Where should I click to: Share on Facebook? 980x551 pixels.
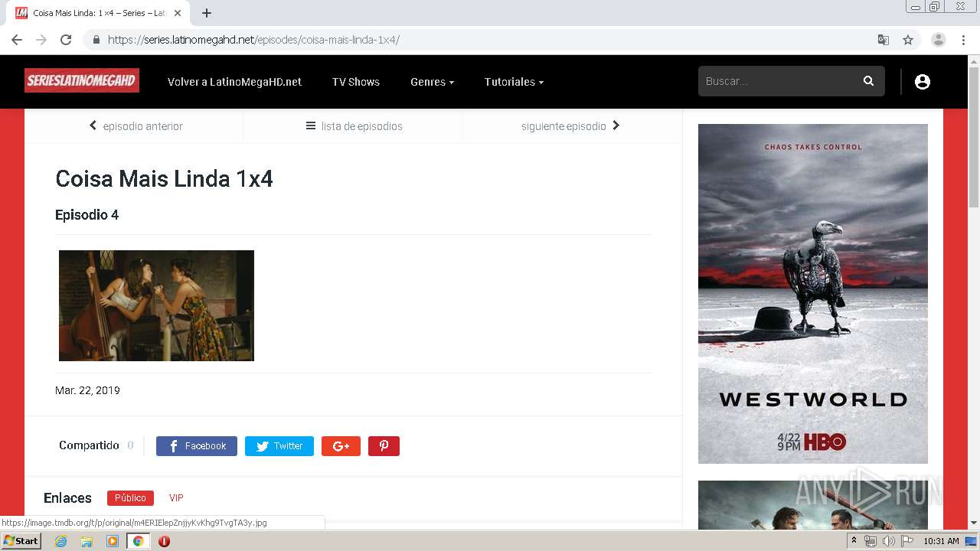(x=197, y=446)
